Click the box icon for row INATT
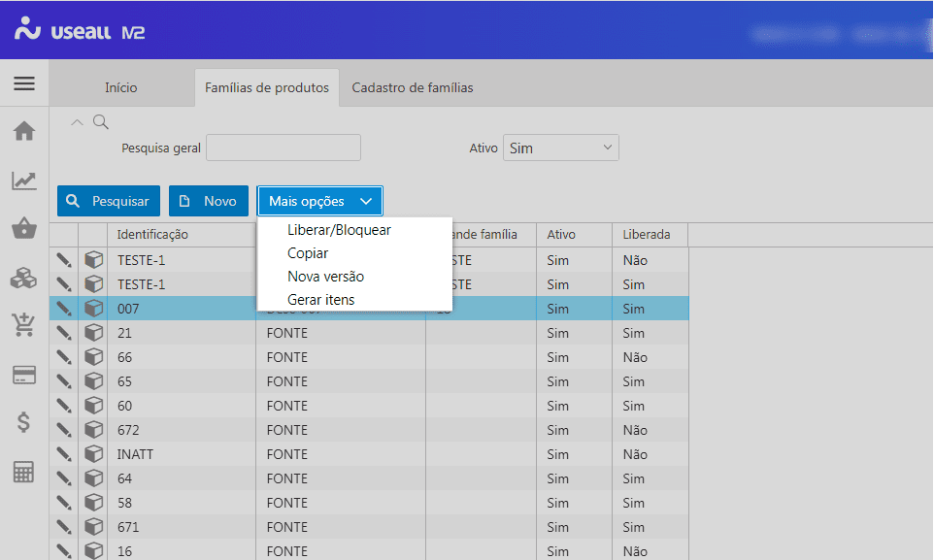Image resolution: width=934 pixels, height=560 pixels. [x=93, y=454]
